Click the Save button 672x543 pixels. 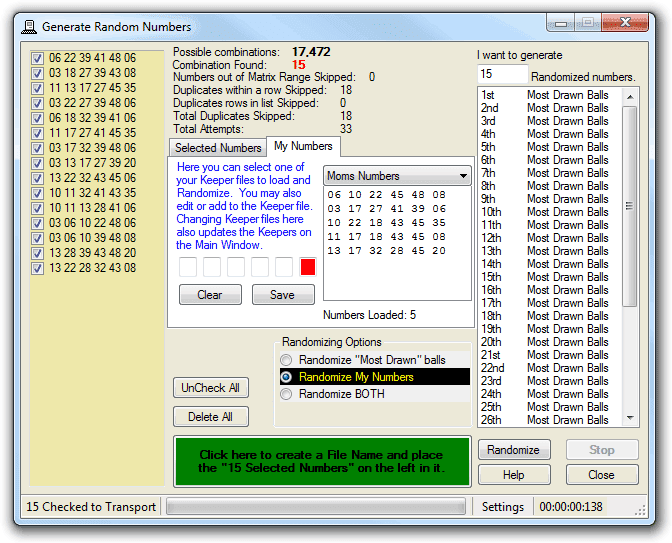283,295
